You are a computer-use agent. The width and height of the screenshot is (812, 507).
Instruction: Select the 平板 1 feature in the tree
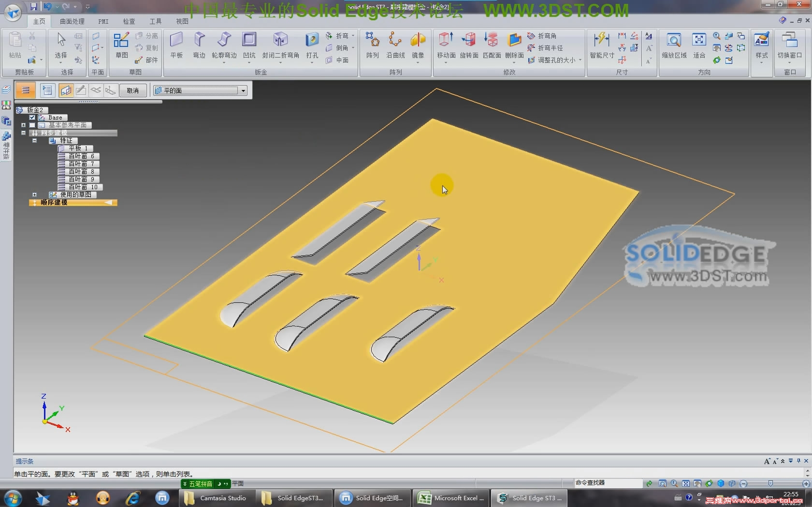point(75,149)
